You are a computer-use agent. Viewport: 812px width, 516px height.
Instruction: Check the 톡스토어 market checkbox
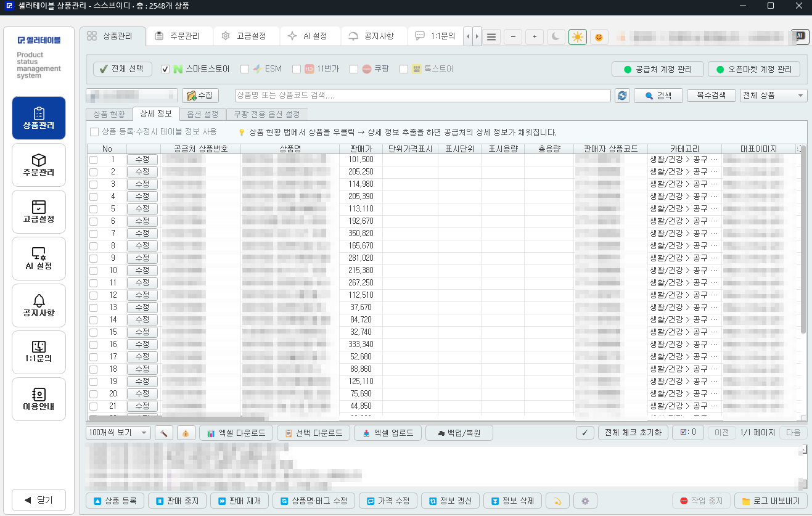[404, 69]
